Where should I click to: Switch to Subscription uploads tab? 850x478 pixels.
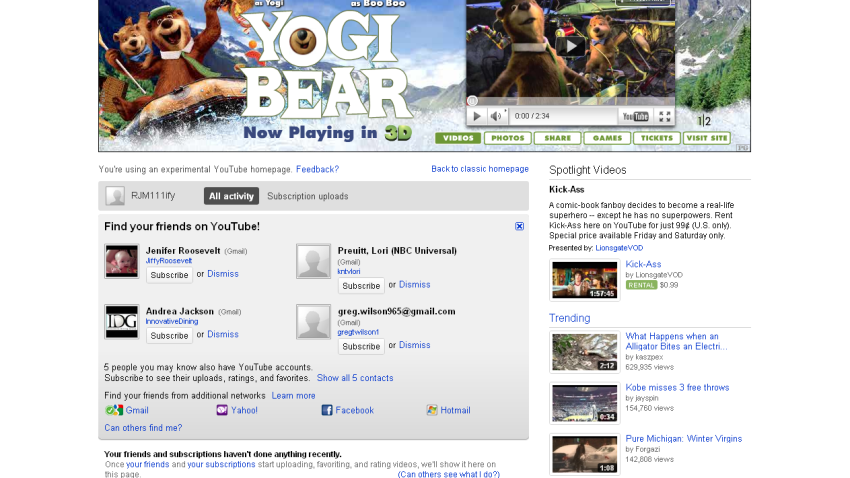[x=307, y=196]
